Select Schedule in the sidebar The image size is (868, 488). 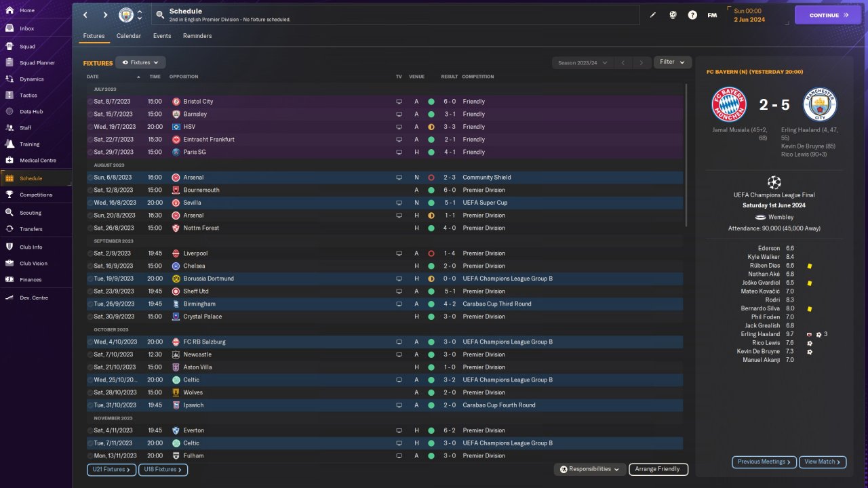[x=36, y=178]
